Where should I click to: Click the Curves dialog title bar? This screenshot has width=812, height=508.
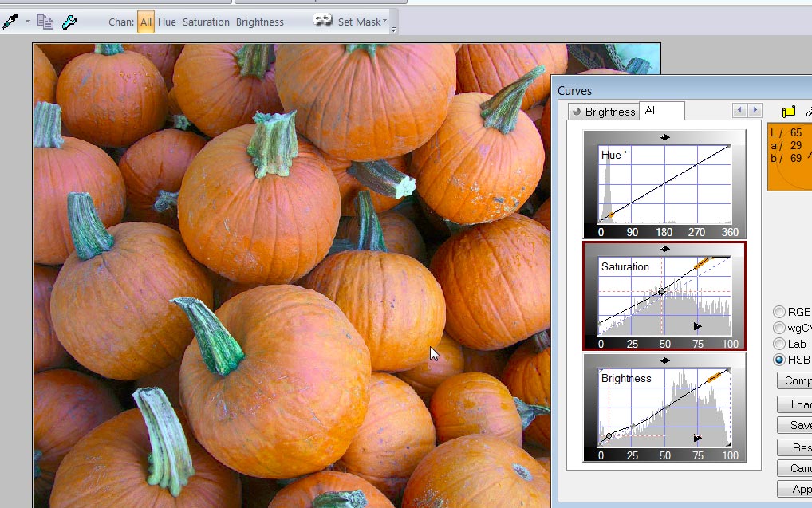click(682, 90)
